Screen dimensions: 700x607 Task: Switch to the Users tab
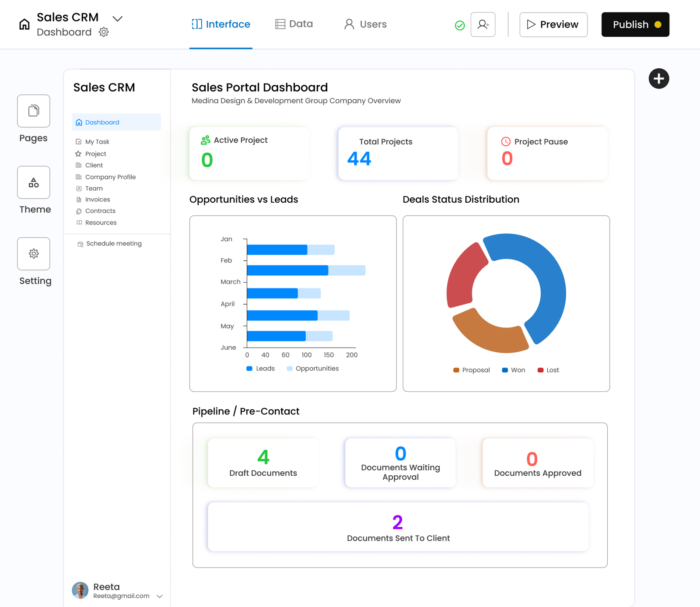[365, 25]
